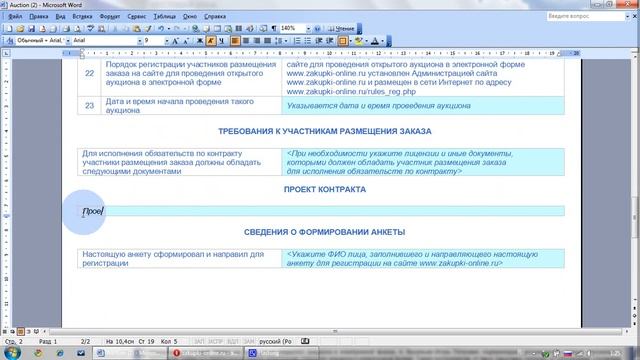Center the paragraph text
This screenshot has width=640, height=360.
pos(246,40)
